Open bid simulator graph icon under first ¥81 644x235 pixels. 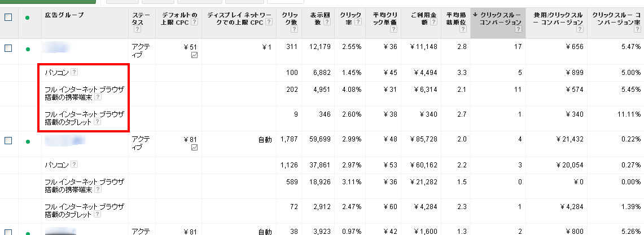[194, 148]
